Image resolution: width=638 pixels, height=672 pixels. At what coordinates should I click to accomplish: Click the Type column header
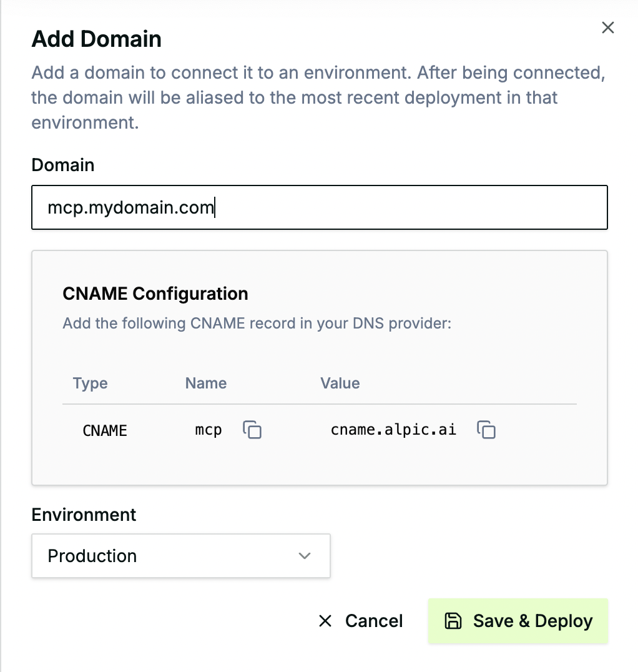tap(90, 383)
